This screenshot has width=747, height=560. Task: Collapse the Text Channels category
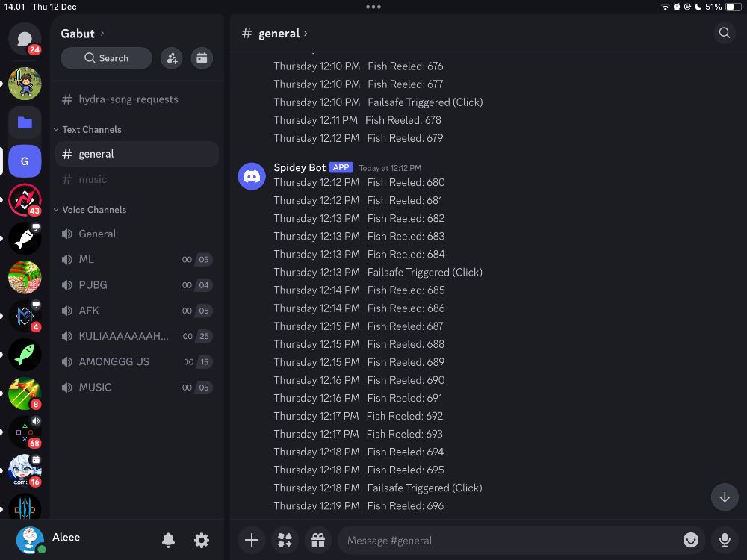[88, 129]
